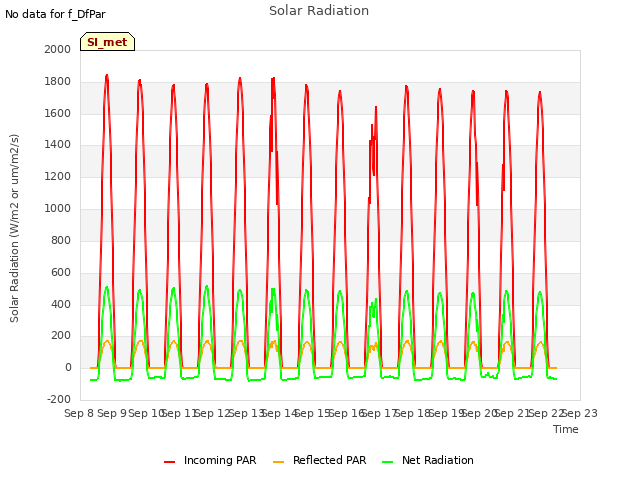Click the SI_met annotation label
This screenshot has width=640, height=480.
pos(107,42)
